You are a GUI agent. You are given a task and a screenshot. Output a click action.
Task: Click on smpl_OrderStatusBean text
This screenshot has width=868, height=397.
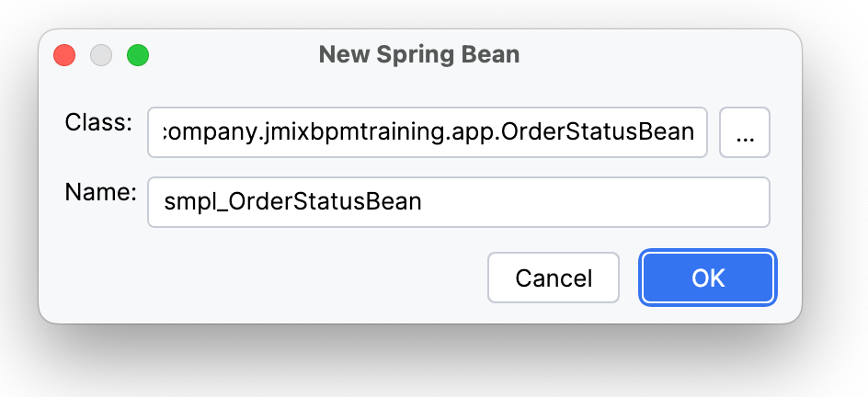click(x=292, y=202)
